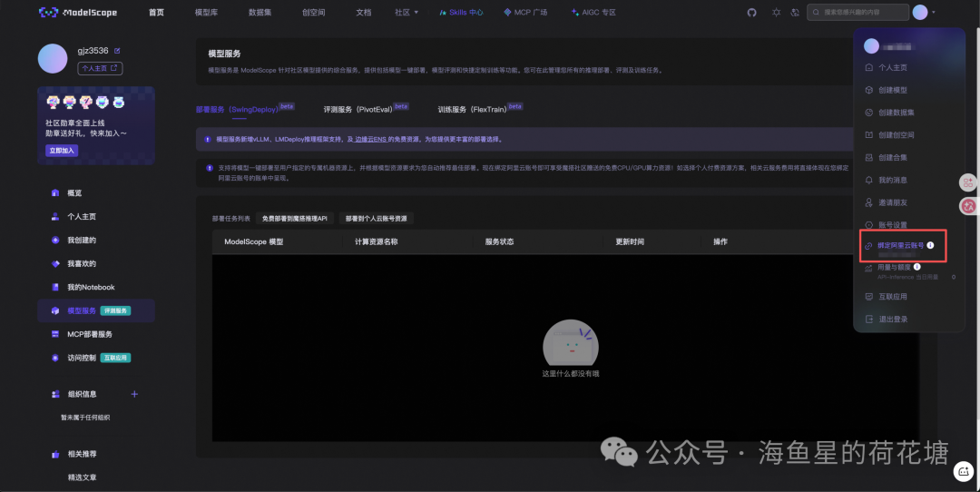Screen dimensions: 980x492
Task: Click the ModelScope logo
Action: point(78,13)
